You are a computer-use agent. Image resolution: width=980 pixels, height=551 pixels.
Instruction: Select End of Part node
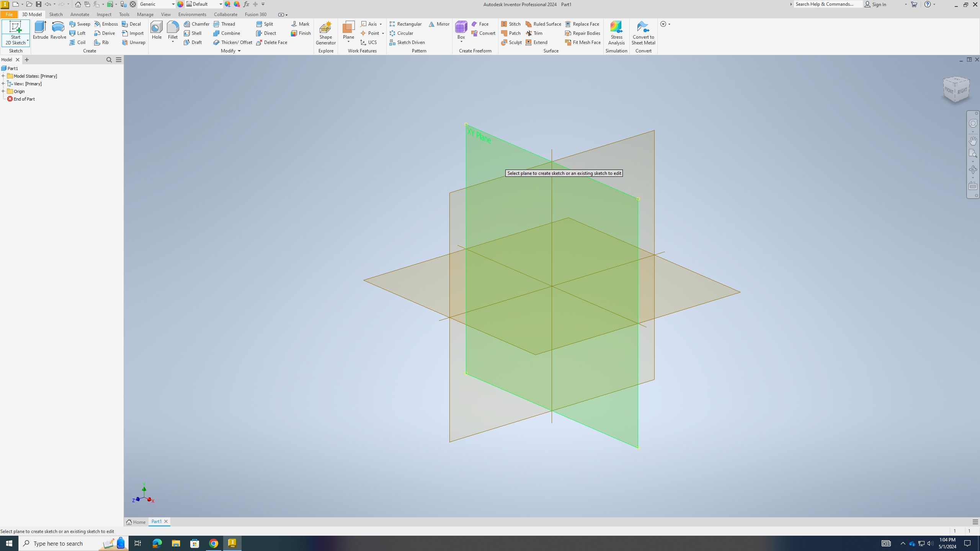click(x=21, y=99)
